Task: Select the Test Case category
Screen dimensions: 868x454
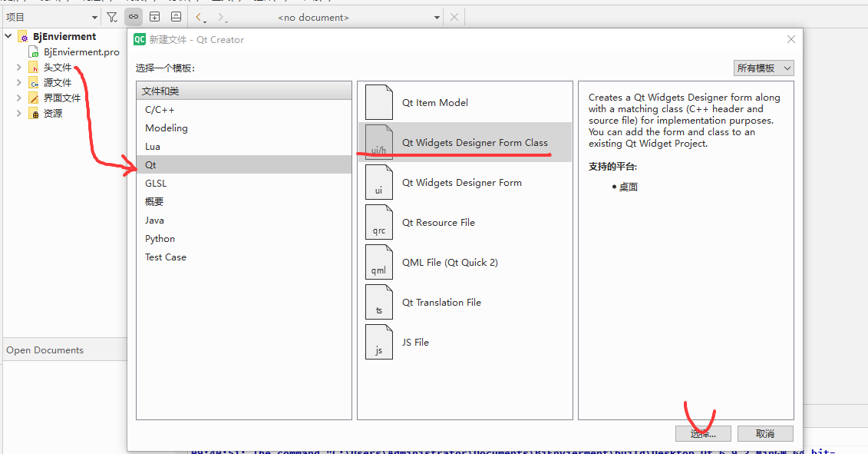Action: tap(244, 257)
